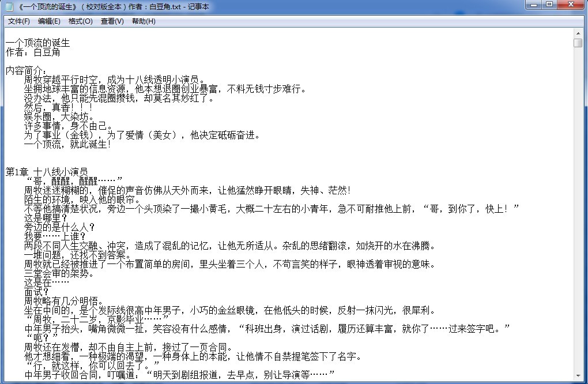Click the chapter heading 第1章 十八线小演员
This screenshot has height=384, width=588.
coord(47,172)
